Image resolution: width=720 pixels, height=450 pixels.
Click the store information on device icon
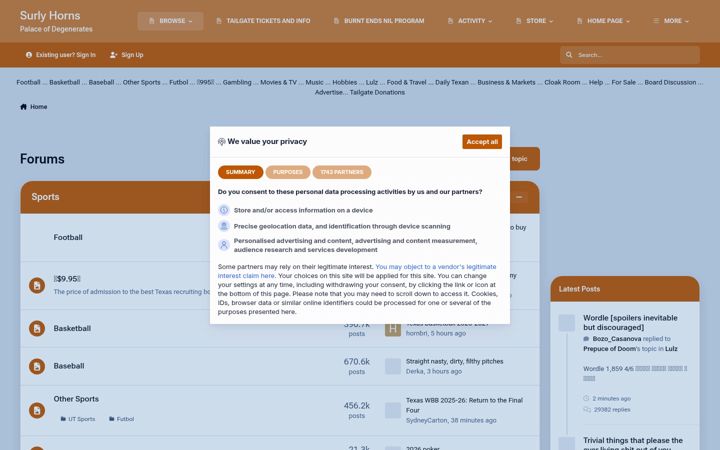pos(224,210)
